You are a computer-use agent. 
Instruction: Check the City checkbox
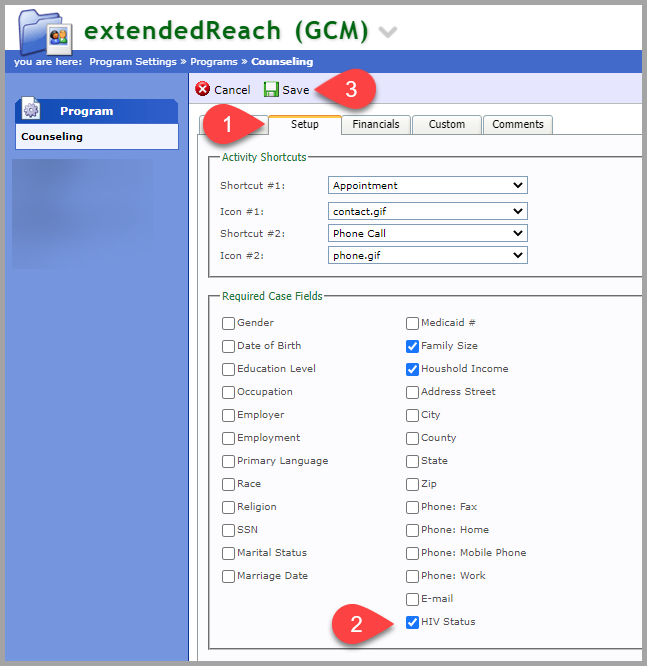412,415
